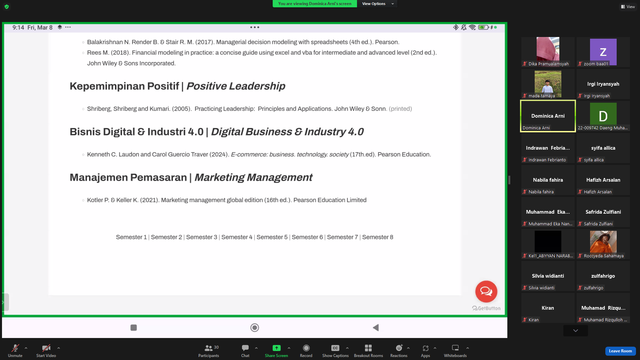Viewport: 640px width, 360px height.
Task: Click the green encryption shield icon
Action: 7,7
